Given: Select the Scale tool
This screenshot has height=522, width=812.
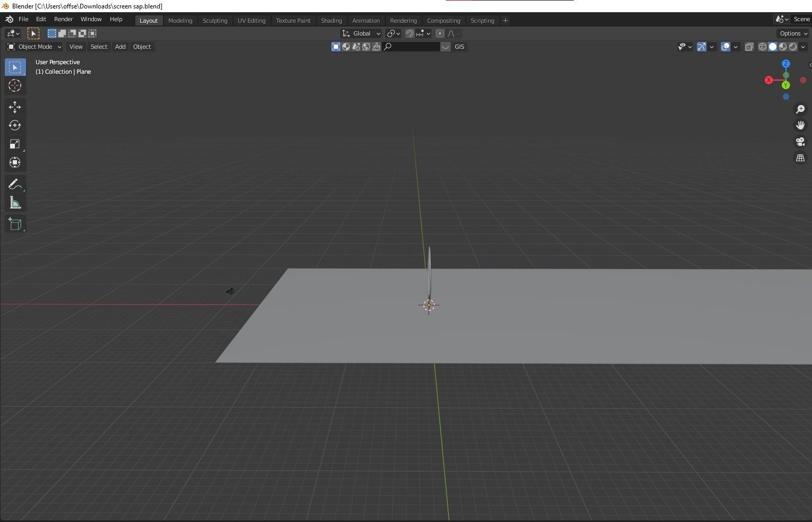Looking at the screenshot, I should (15, 144).
